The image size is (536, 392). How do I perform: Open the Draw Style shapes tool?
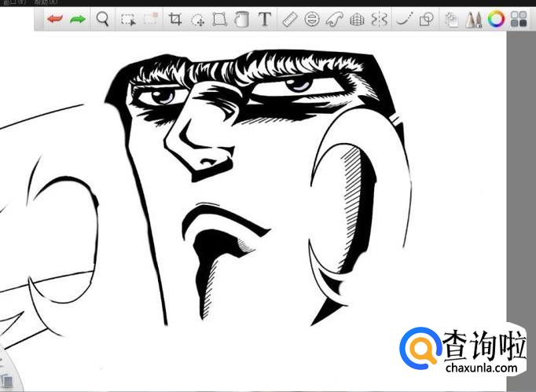pos(426,19)
